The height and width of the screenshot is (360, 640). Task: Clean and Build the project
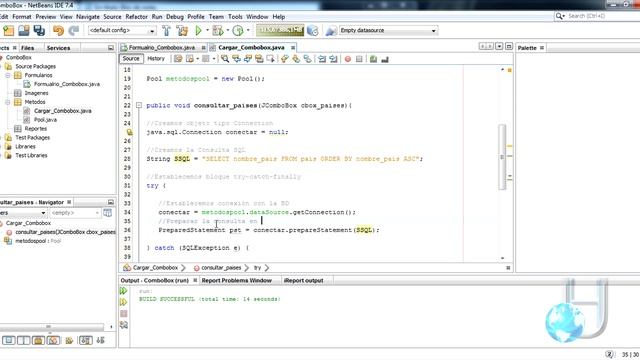(182, 30)
